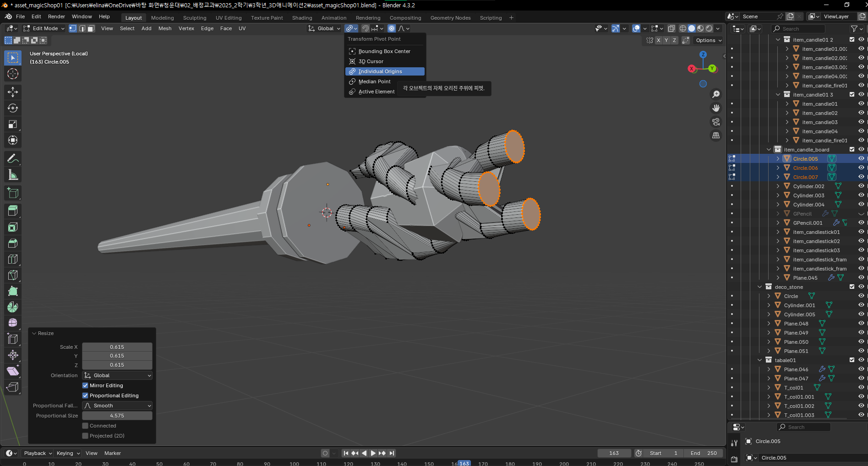Hide Circle.005 with its eye icon

pos(861,158)
